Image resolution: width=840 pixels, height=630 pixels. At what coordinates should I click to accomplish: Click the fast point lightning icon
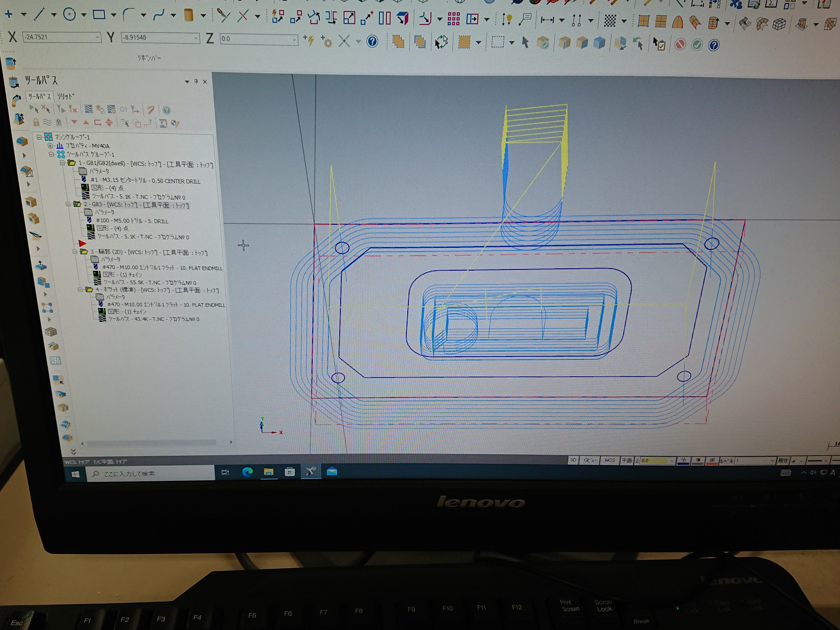(x=309, y=40)
